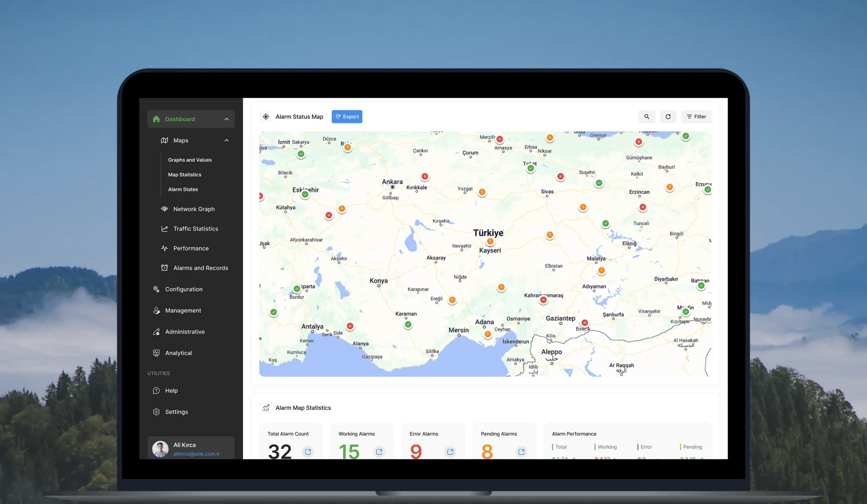Collapse the Maps submenu chevron
Image resolution: width=867 pixels, height=504 pixels.
(227, 140)
